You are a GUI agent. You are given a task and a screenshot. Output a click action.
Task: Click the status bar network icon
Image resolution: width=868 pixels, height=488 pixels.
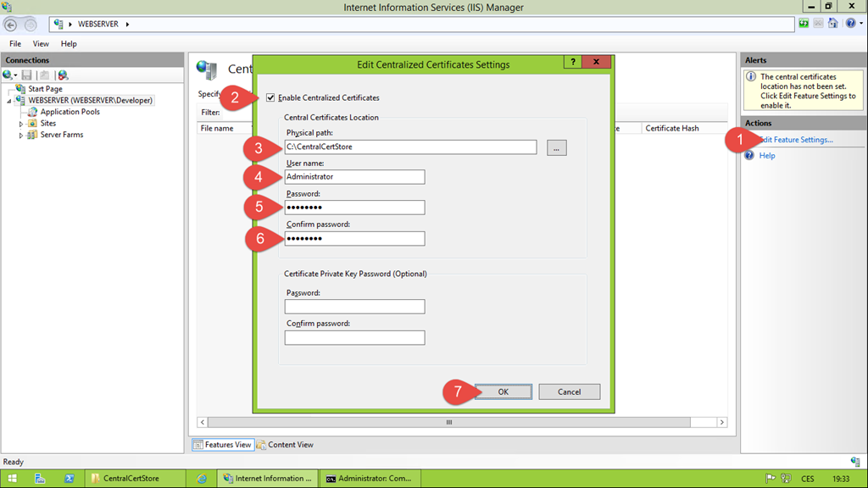pos(855,462)
